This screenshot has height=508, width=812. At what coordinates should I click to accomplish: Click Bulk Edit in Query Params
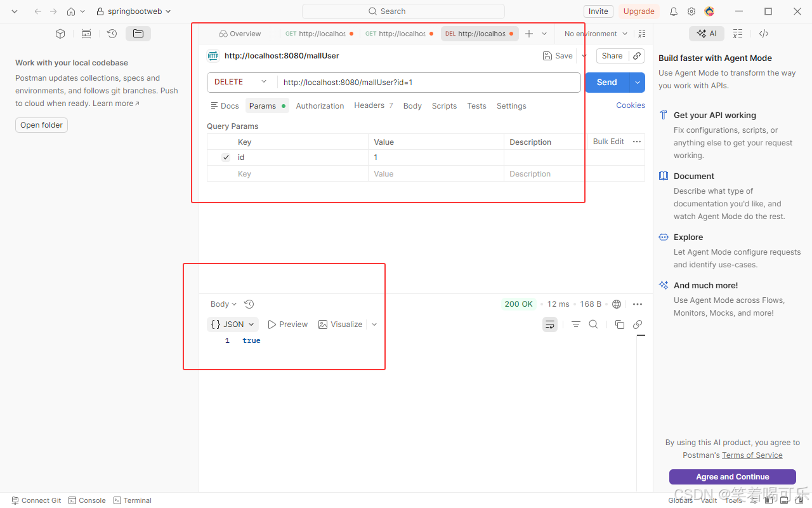pos(608,142)
